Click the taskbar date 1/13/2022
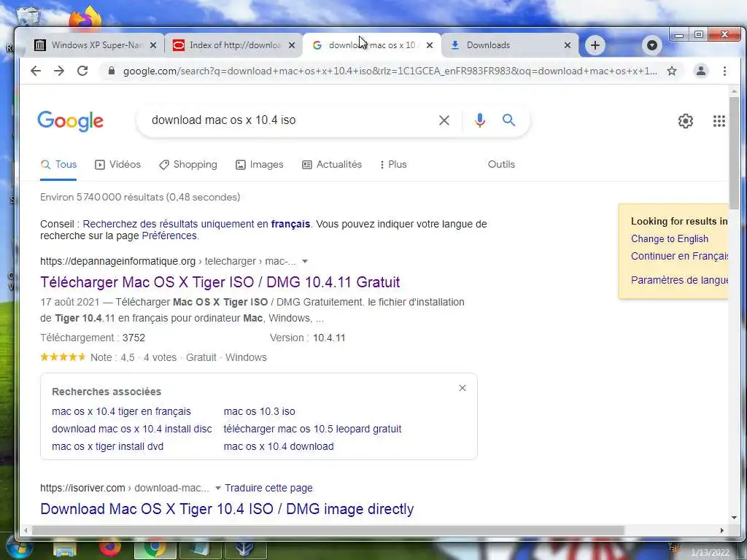This screenshot has width=747, height=560. click(x=710, y=553)
